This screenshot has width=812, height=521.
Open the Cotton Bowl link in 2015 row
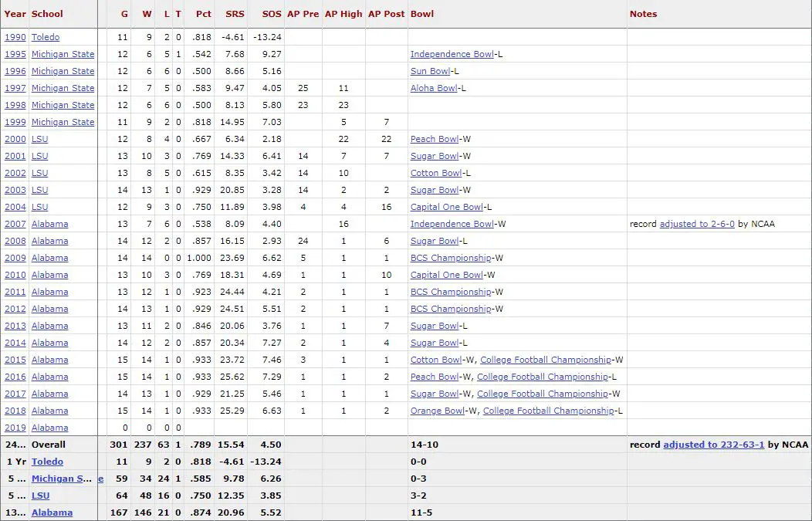[x=436, y=360]
